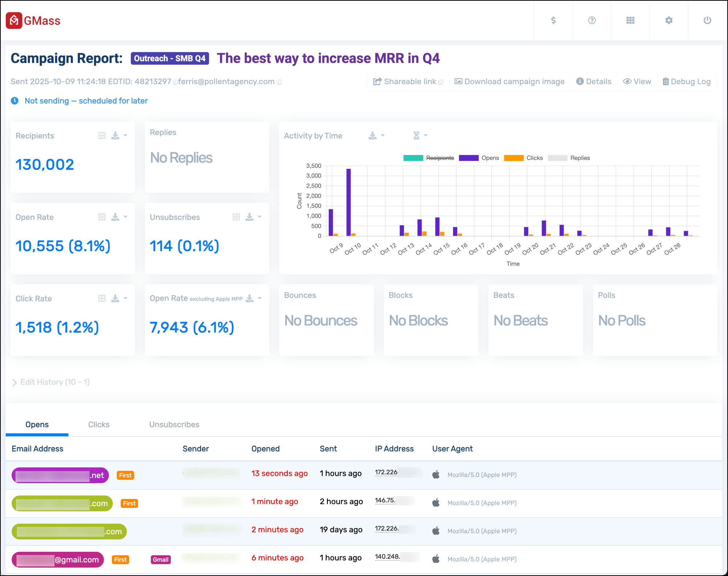
Task: Switch to the Unsubscribes tab
Action: [174, 425]
